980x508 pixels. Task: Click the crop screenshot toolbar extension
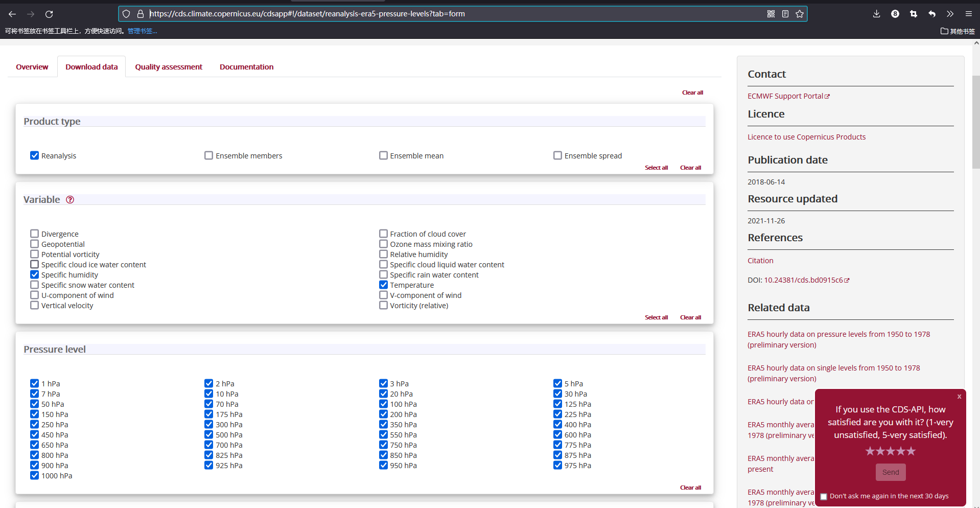[914, 14]
